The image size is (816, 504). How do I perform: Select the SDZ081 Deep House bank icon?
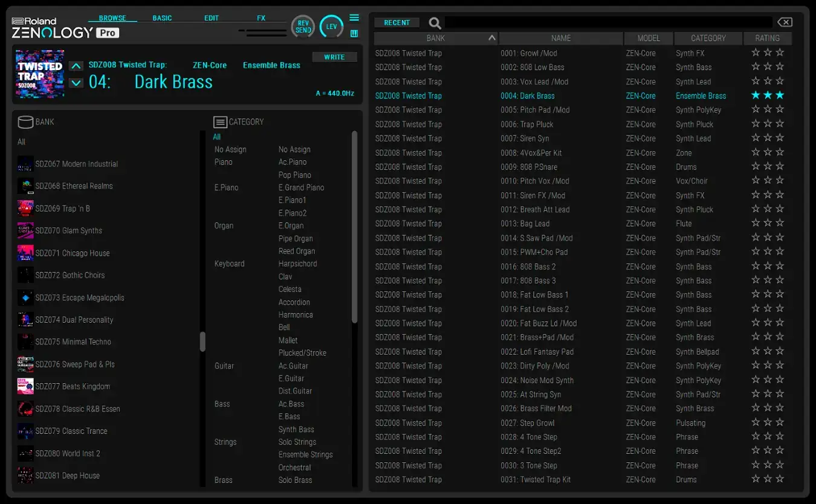25,476
